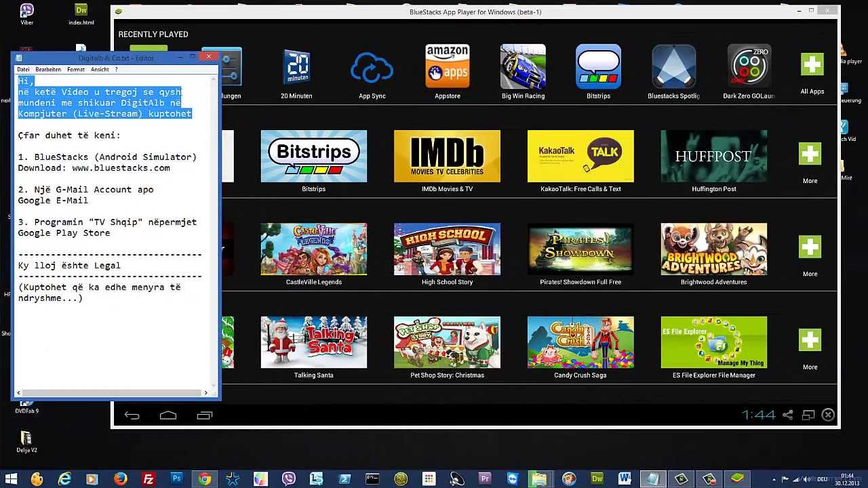The image size is (868, 488).
Task: Click the DEU keyboard language indicator
Action: coord(823,479)
